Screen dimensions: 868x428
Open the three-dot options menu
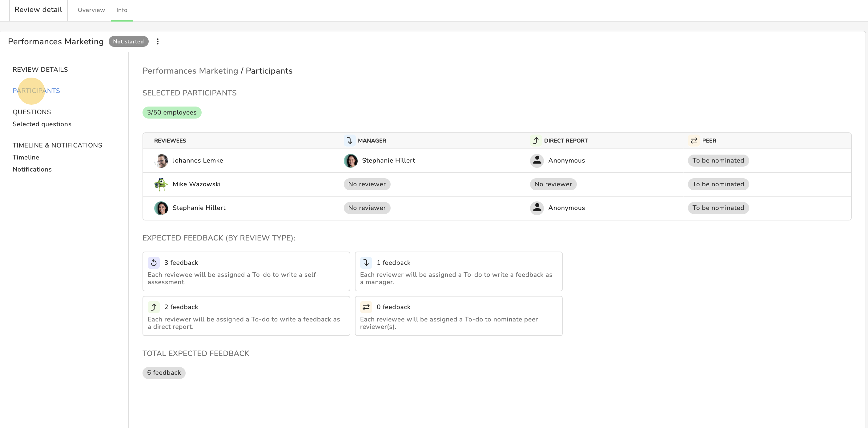pos(157,42)
